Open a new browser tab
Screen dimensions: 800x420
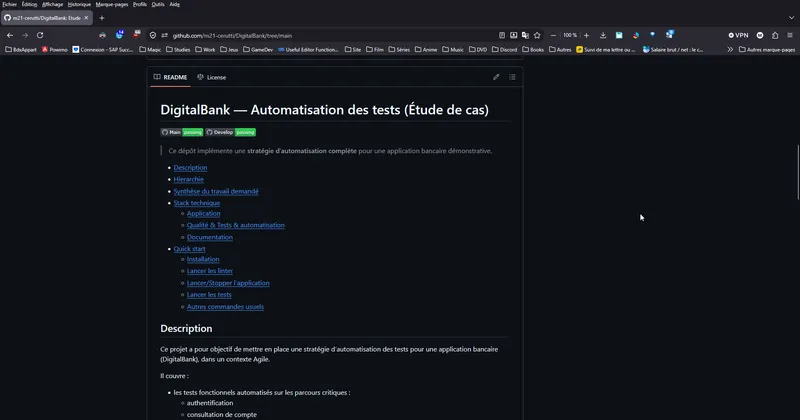point(102,18)
